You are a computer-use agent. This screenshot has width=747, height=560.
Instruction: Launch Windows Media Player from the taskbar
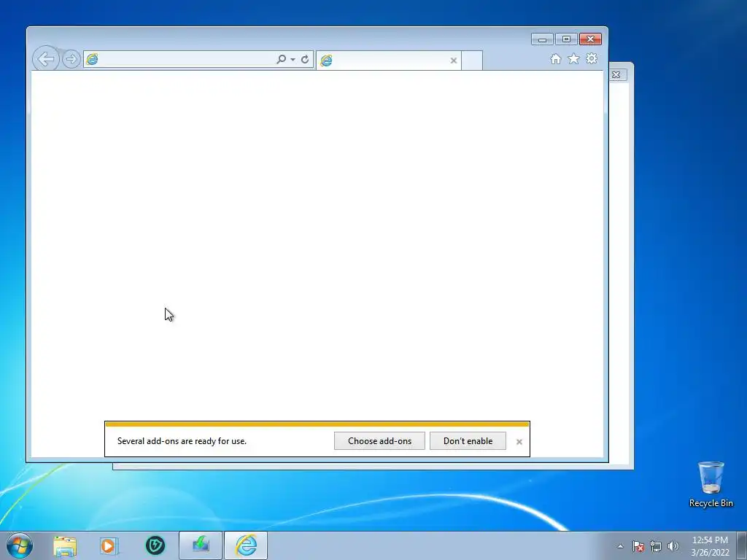pyautogui.click(x=109, y=545)
